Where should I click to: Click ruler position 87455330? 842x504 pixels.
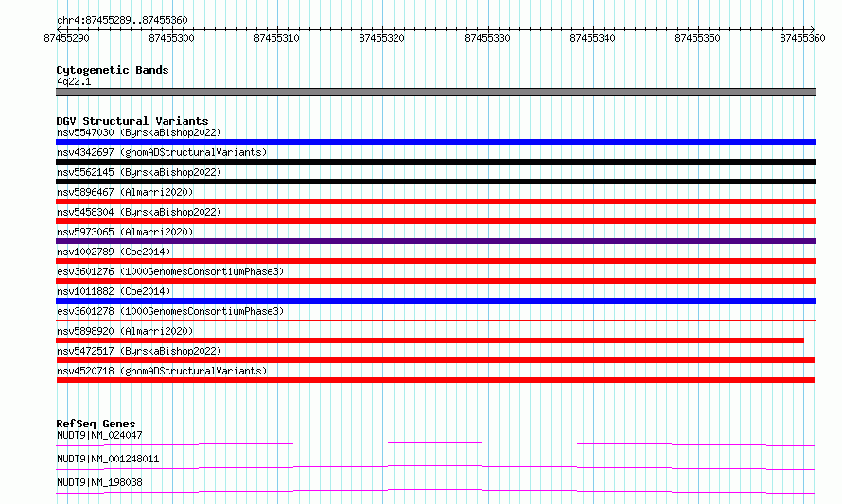pyautogui.click(x=487, y=38)
